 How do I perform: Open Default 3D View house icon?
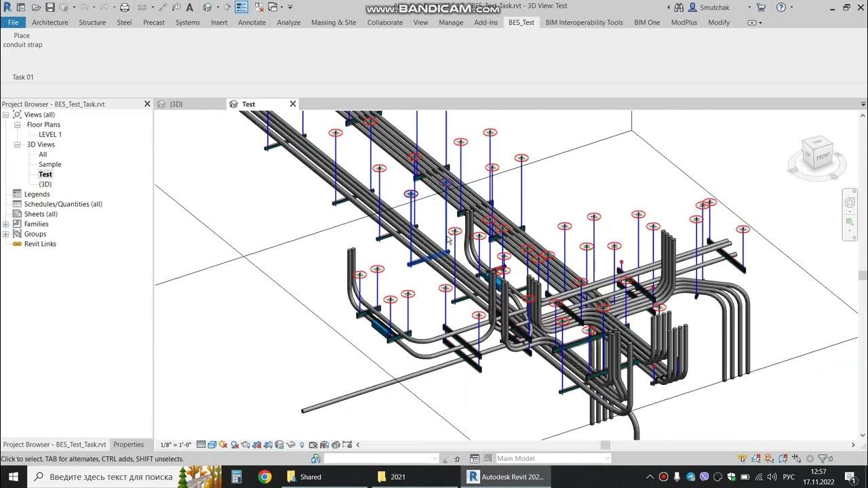coord(207,7)
